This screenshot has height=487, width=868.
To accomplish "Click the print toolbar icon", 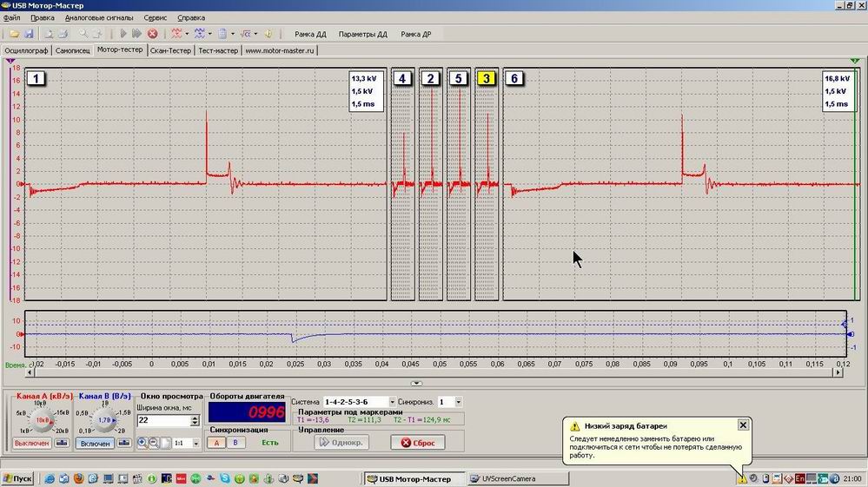I will (63, 34).
